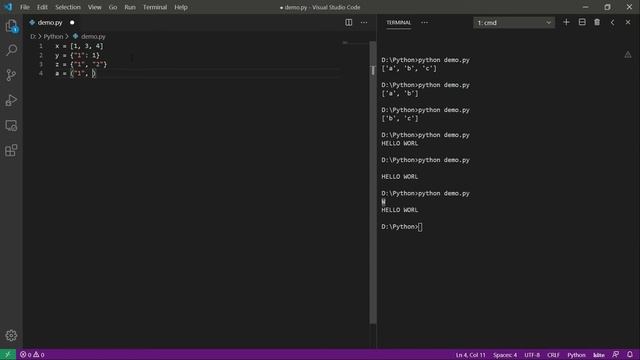Open the terminal selector dropdown 1: cmd

click(514, 23)
